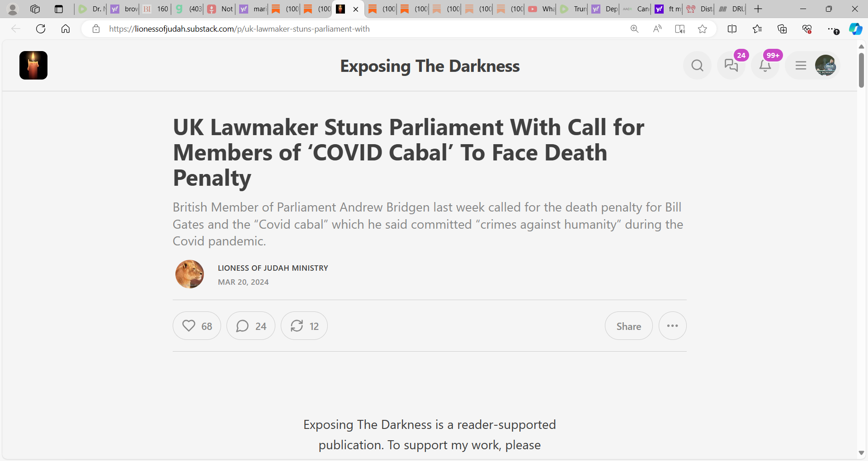
Task: Click the page scrollbar up arrow
Action: coord(861,47)
